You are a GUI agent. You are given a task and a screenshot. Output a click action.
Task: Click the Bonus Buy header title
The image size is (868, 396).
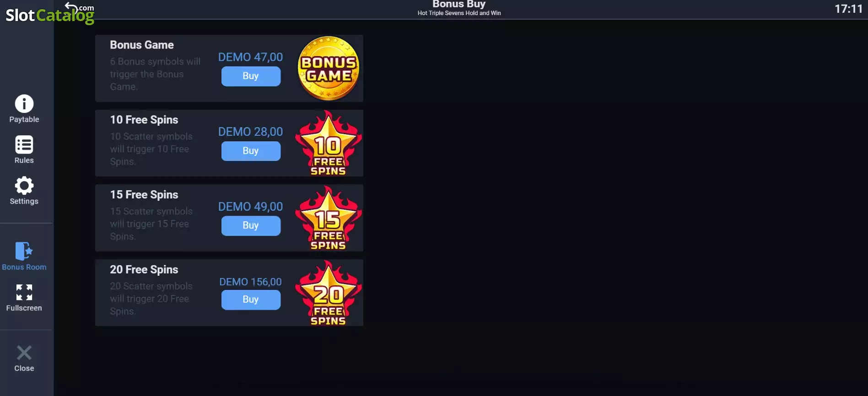click(459, 4)
